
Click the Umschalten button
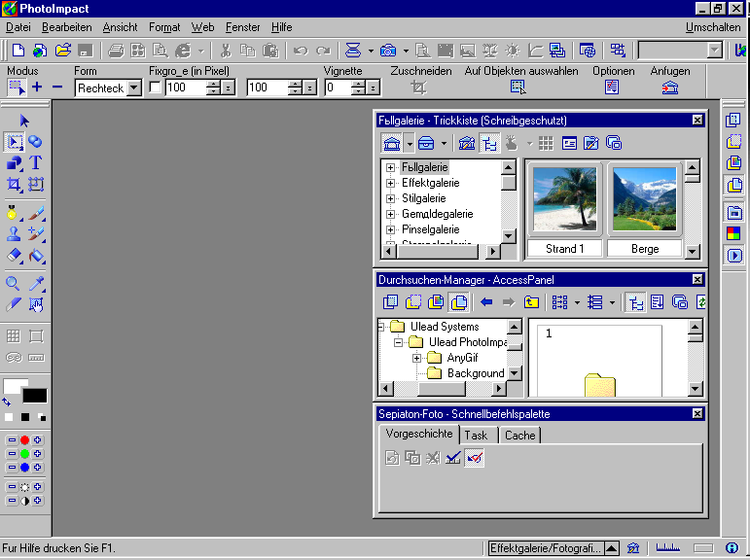(712, 27)
